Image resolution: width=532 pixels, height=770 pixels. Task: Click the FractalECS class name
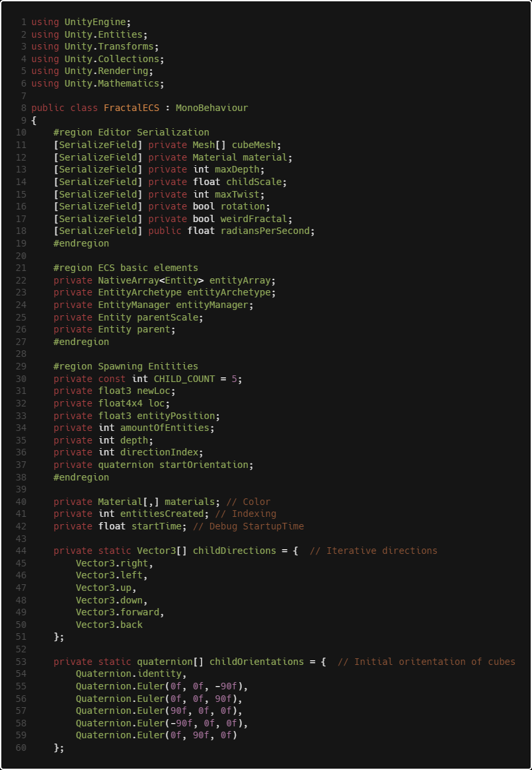click(x=131, y=108)
